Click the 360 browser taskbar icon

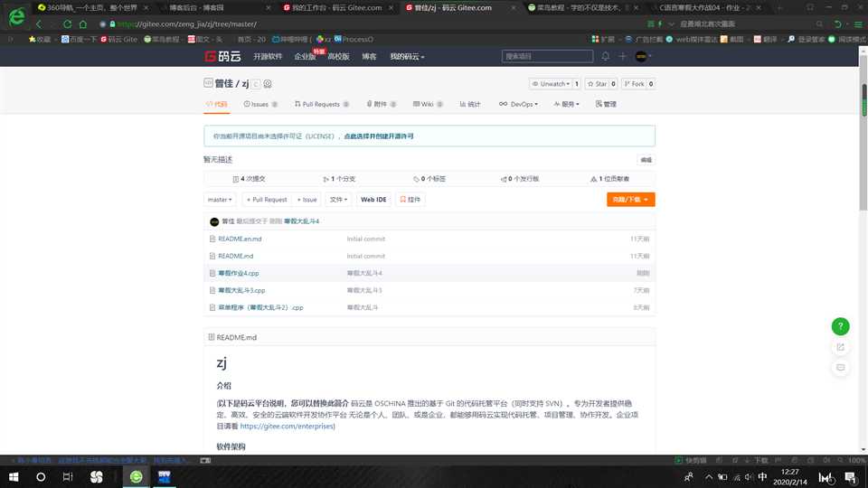(x=137, y=477)
